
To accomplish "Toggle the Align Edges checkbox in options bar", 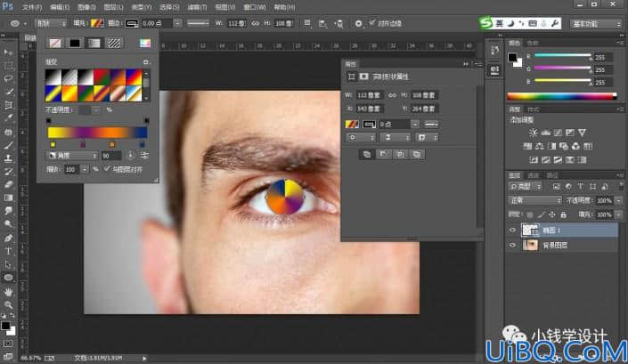I will (x=372, y=23).
